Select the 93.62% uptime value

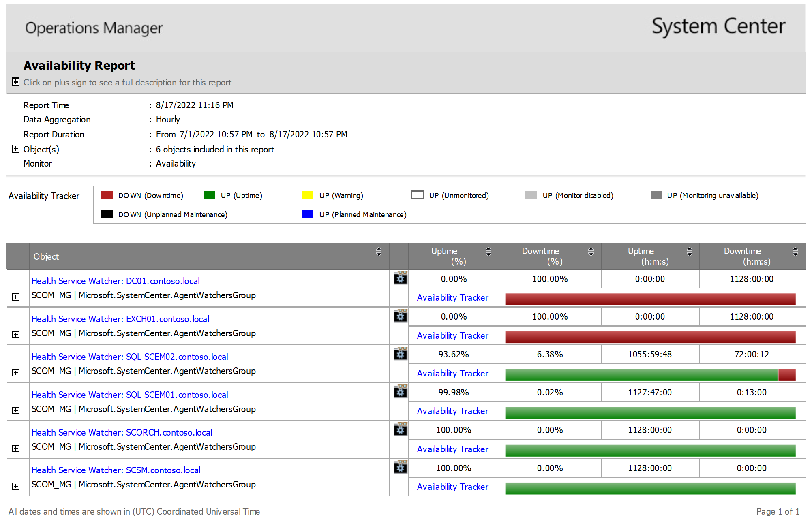coord(454,354)
